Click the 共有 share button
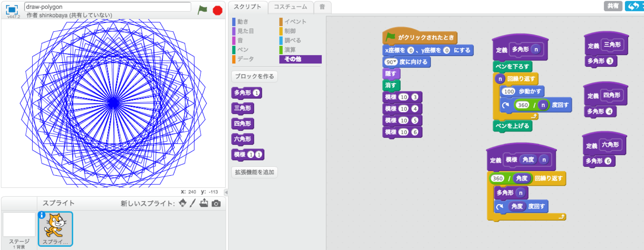Image resolution: width=644 pixels, height=250 pixels. 613,6
